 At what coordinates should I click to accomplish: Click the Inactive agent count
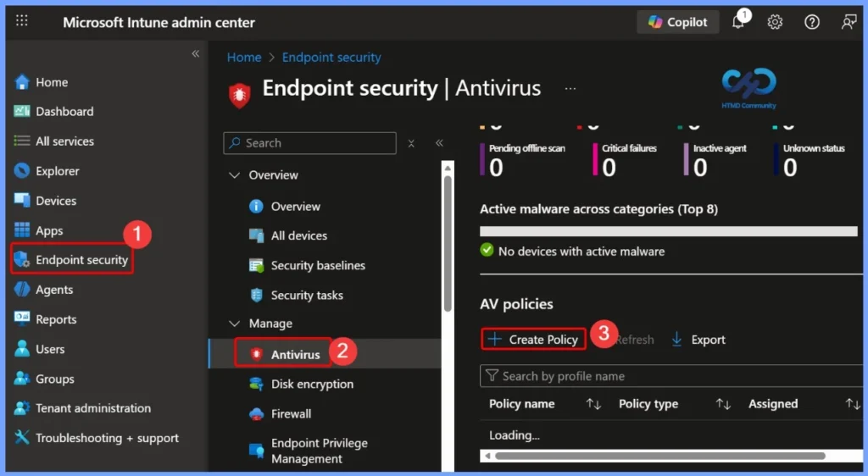[x=700, y=168]
